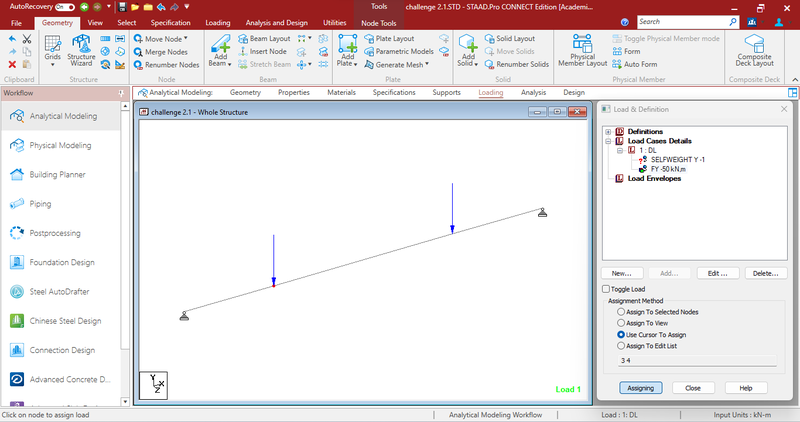Click the Save icon in title bar
This screenshot has width=800, height=422.
122,7
